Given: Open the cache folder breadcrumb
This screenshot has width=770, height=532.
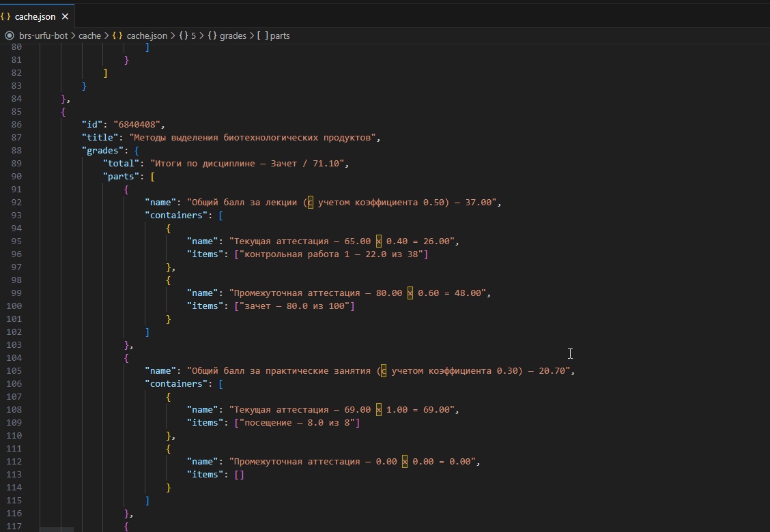Looking at the screenshot, I should pos(89,36).
